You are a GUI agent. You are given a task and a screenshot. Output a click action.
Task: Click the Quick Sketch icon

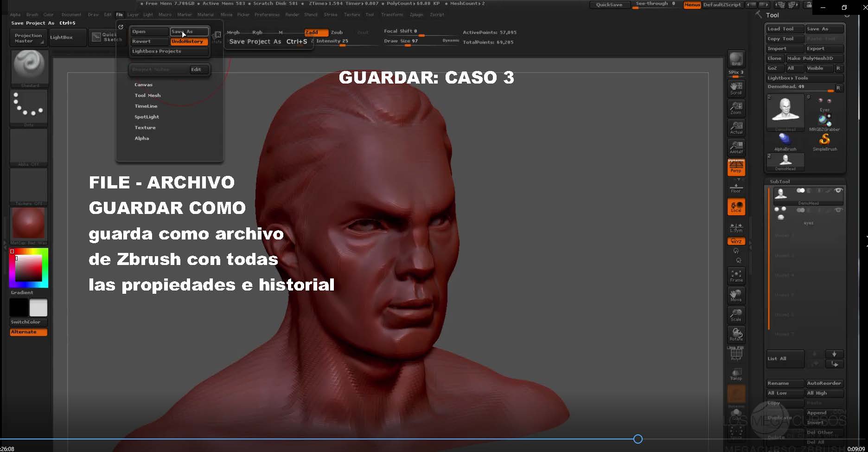coord(106,37)
